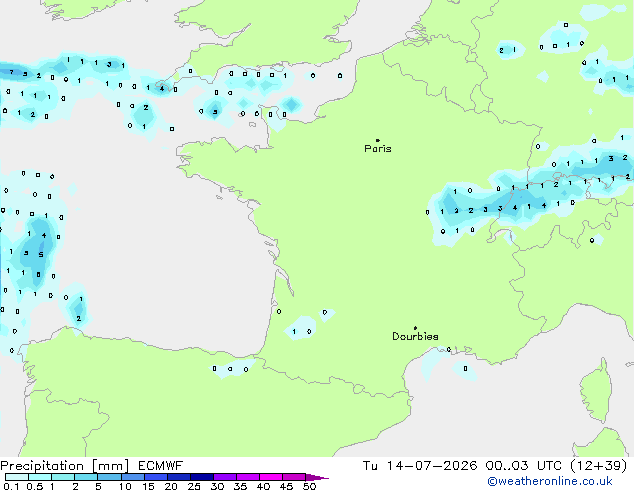
Task: Click the Dourbies location label
Action: click(415, 336)
